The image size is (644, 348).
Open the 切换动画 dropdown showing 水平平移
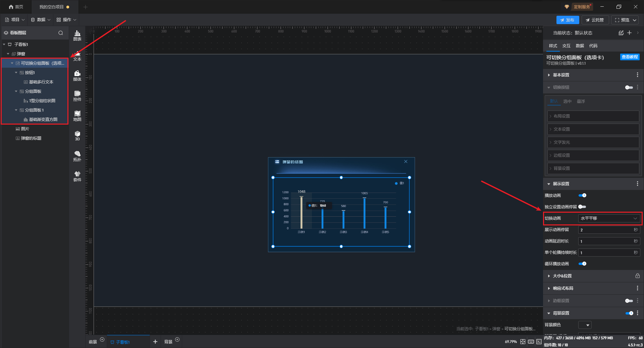pyautogui.click(x=609, y=218)
